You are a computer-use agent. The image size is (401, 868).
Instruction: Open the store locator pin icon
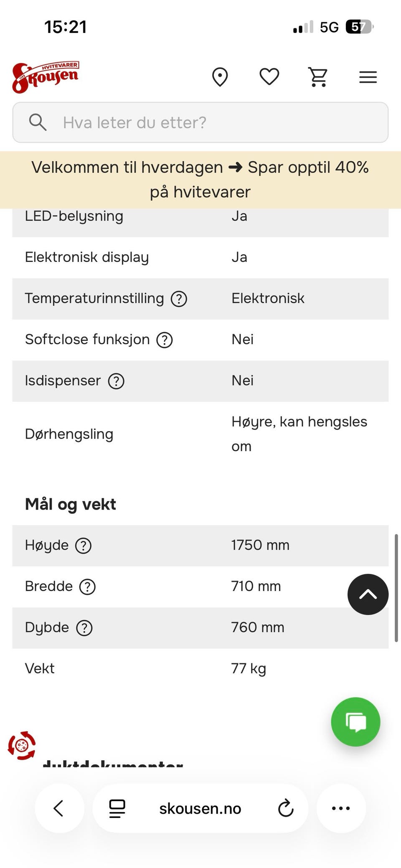point(220,77)
